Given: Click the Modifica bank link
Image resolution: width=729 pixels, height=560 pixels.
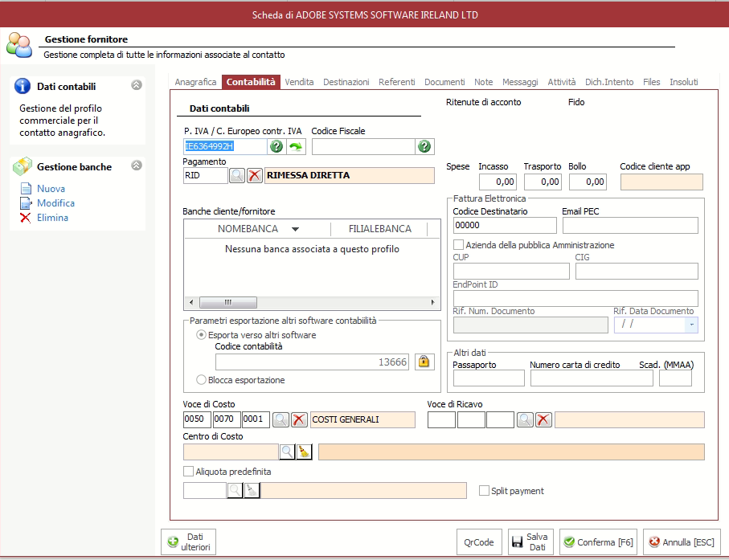Looking at the screenshot, I should click(x=55, y=203).
